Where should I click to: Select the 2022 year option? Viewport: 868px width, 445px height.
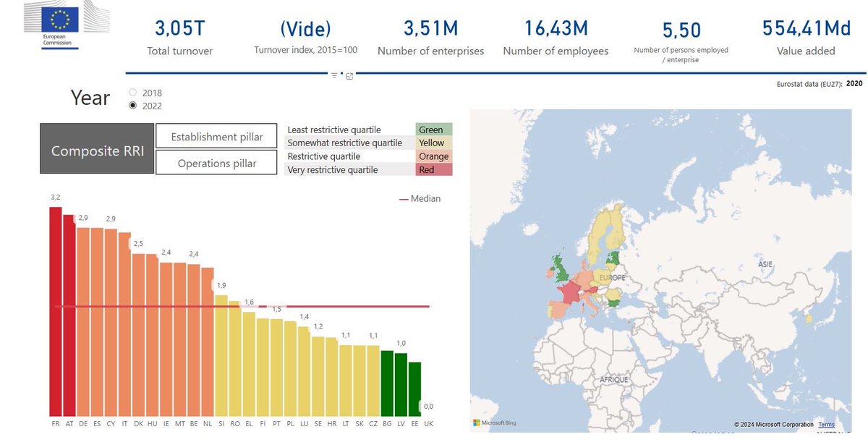click(132, 106)
